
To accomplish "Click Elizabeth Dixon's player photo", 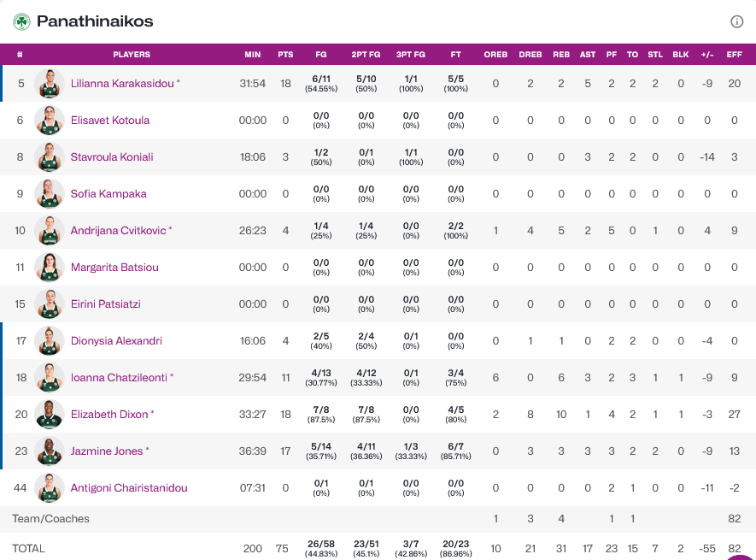I will (50, 415).
